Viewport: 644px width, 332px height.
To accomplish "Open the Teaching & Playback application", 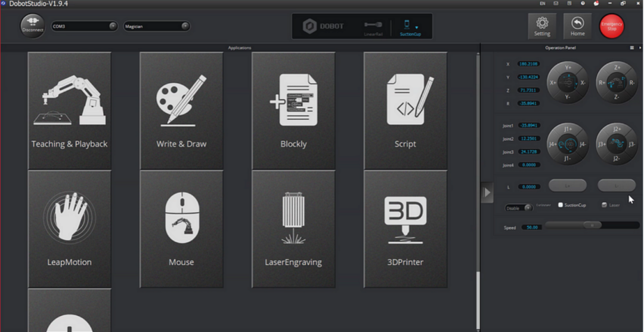I will pos(69,110).
